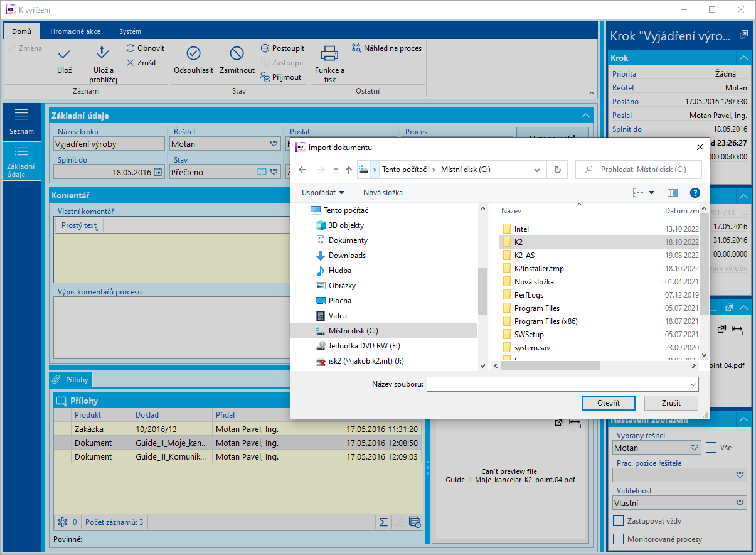Expand the Viditelnost dropdown

point(740,503)
